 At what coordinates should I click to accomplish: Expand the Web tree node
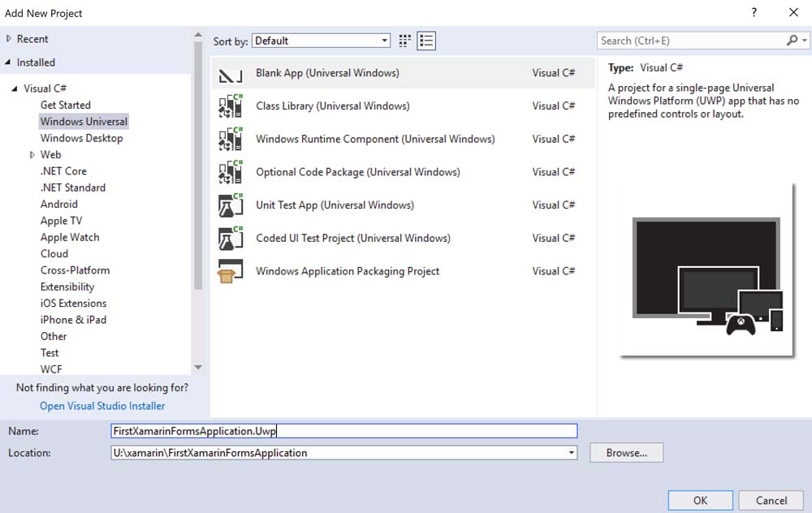click(x=32, y=155)
